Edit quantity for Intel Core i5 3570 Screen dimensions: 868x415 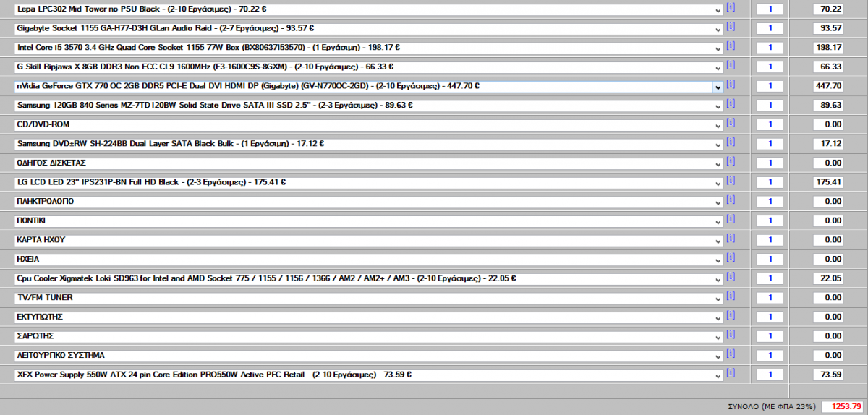770,48
